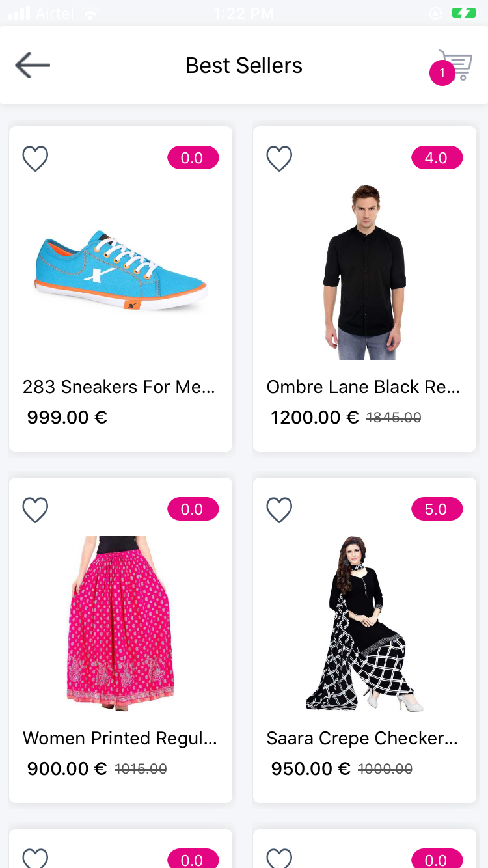Tap the 5.0 rating badge
The image size is (488, 868).
pyautogui.click(x=437, y=509)
